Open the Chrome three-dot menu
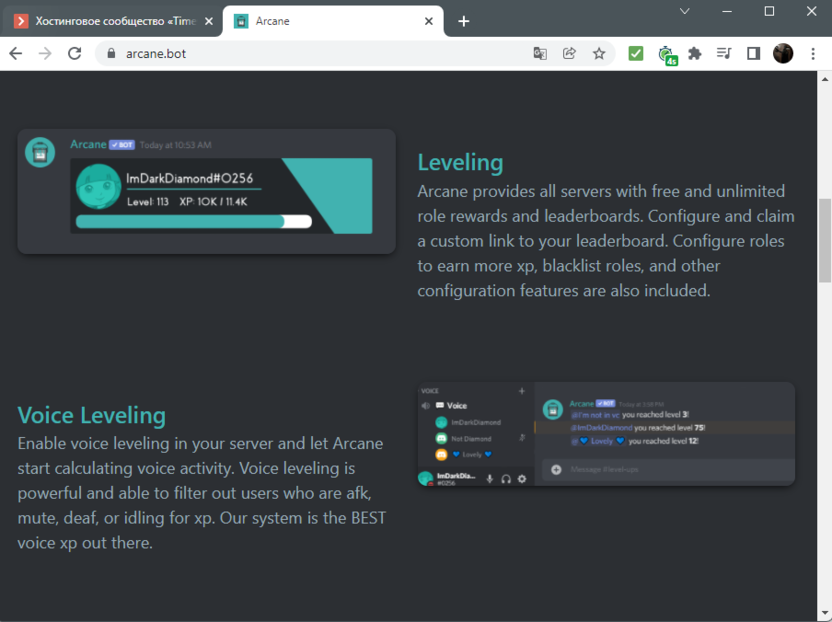 (x=813, y=54)
